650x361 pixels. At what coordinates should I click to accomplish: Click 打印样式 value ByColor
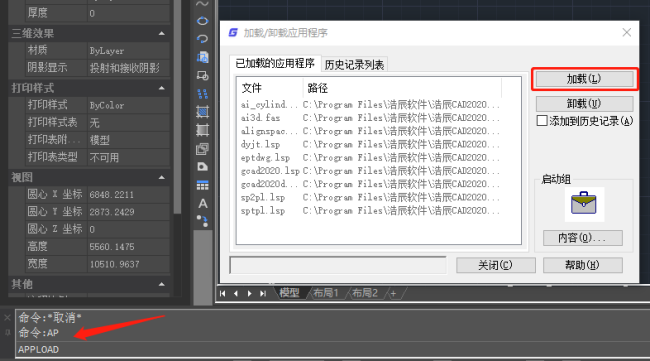[x=129, y=105]
